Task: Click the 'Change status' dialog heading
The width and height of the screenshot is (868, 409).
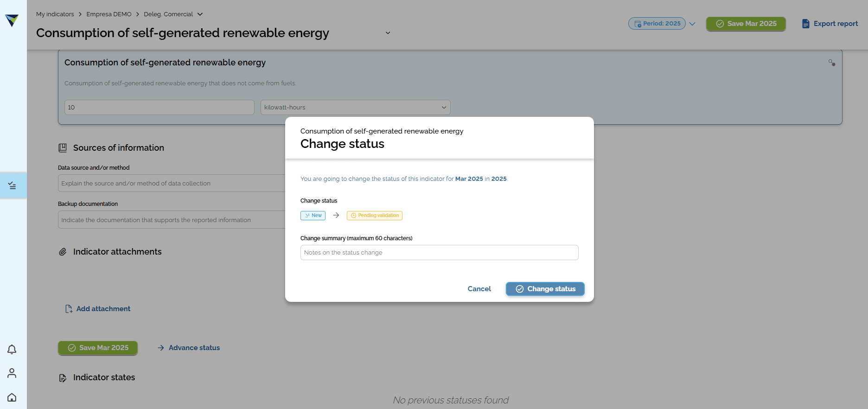Action: click(x=342, y=144)
